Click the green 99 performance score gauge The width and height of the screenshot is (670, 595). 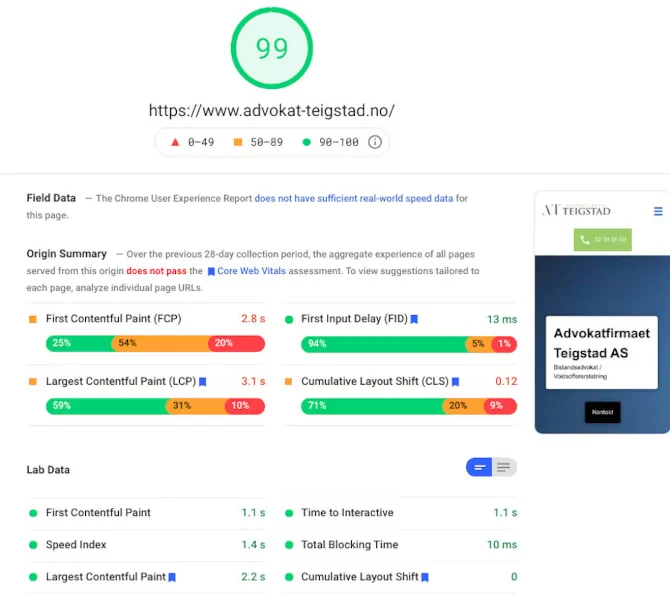tap(271, 47)
